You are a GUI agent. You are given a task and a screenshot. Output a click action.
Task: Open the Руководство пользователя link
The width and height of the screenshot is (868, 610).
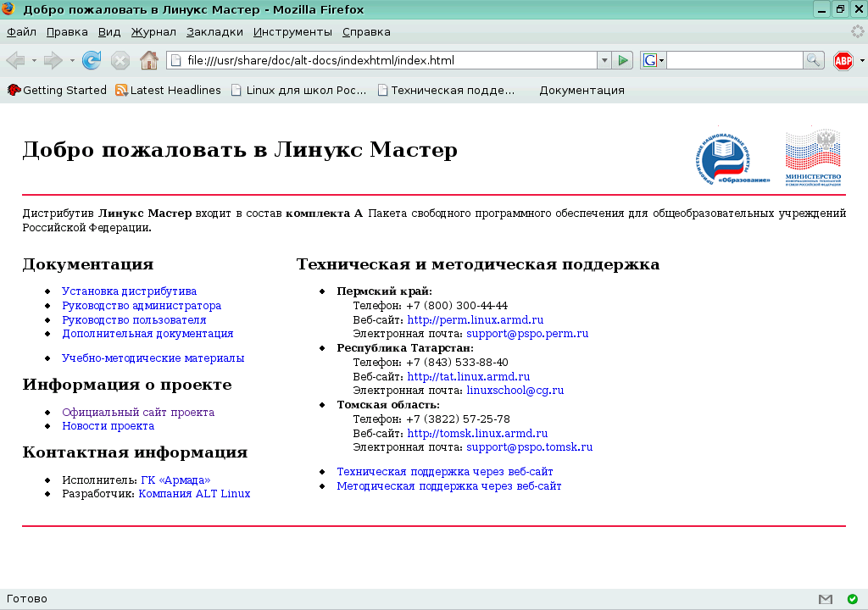click(x=133, y=319)
